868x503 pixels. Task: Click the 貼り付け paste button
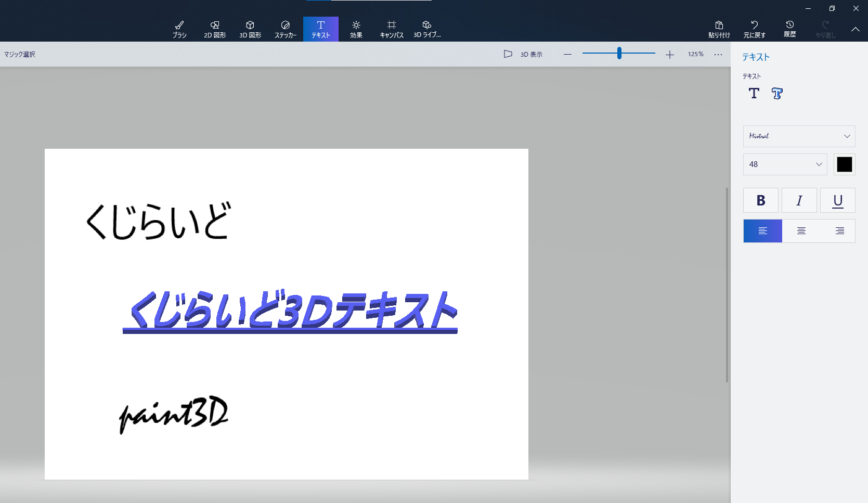point(719,29)
